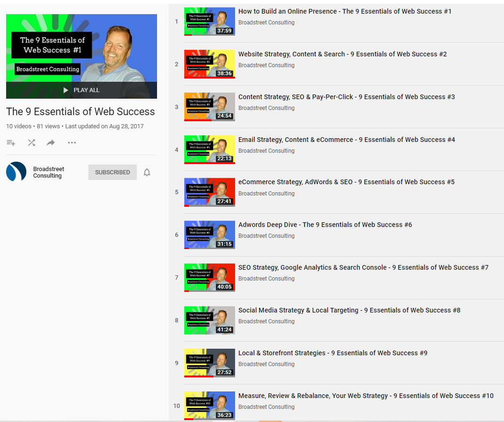The image size is (504, 422).
Task: Open 'Social Media Strategy & Local Targeting' title
Action: pyautogui.click(x=349, y=311)
